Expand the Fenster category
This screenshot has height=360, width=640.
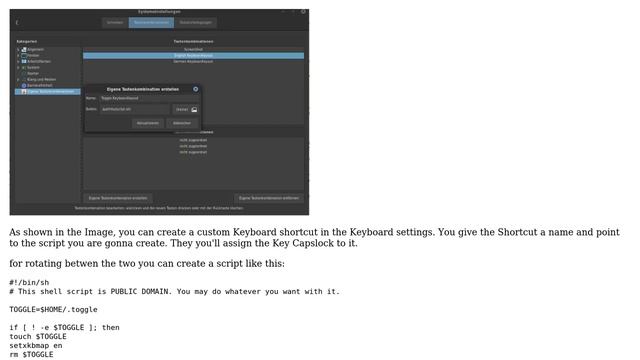18,56
